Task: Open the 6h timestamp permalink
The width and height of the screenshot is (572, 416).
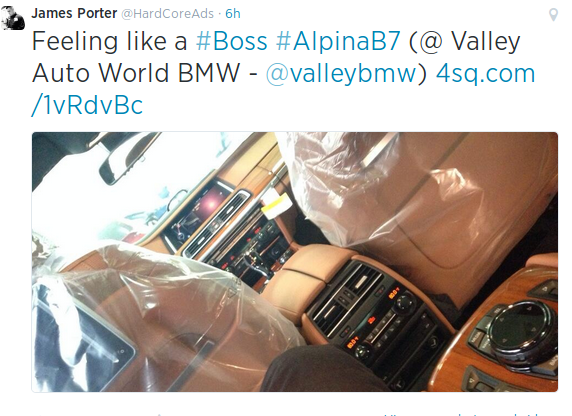Action: (233, 14)
